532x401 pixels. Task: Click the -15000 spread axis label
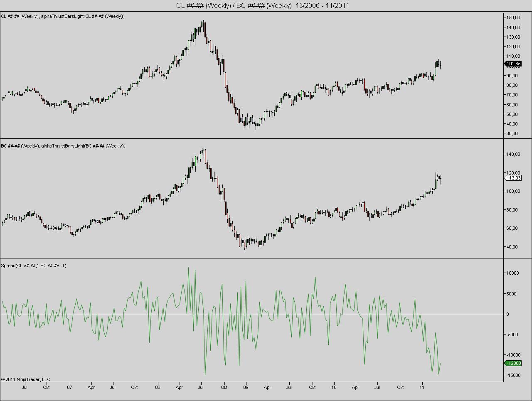[513, 375]
